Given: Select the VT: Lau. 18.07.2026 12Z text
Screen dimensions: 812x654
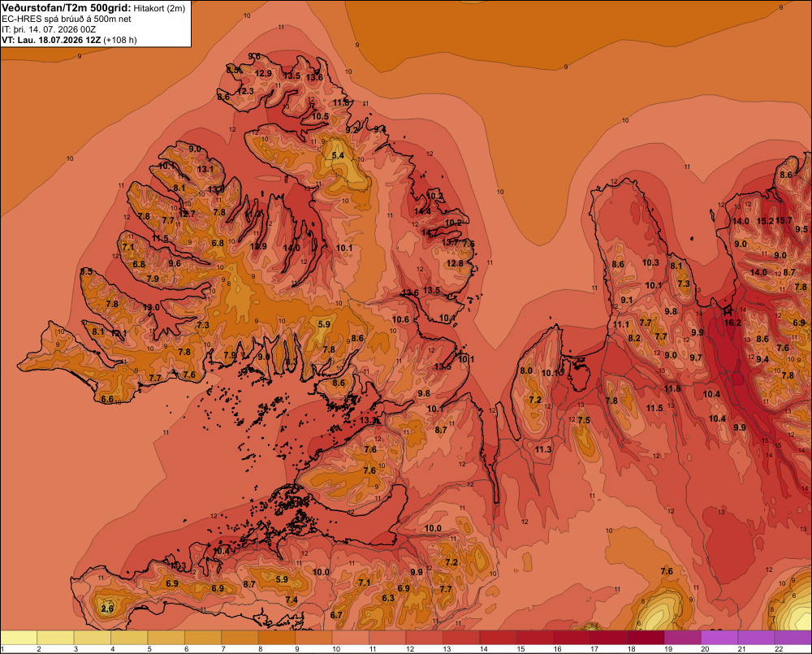Looking at the screenshot, I should click(51, 40).
